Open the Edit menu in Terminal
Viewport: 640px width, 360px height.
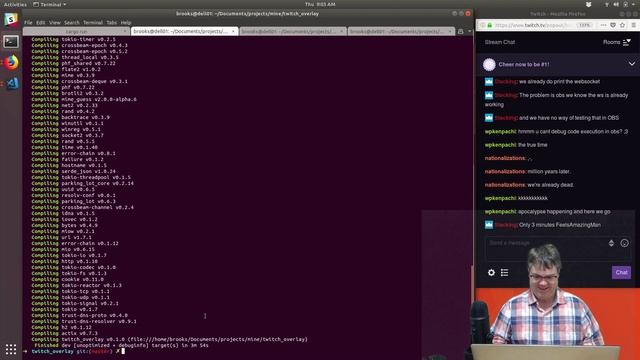coord(40,22)
